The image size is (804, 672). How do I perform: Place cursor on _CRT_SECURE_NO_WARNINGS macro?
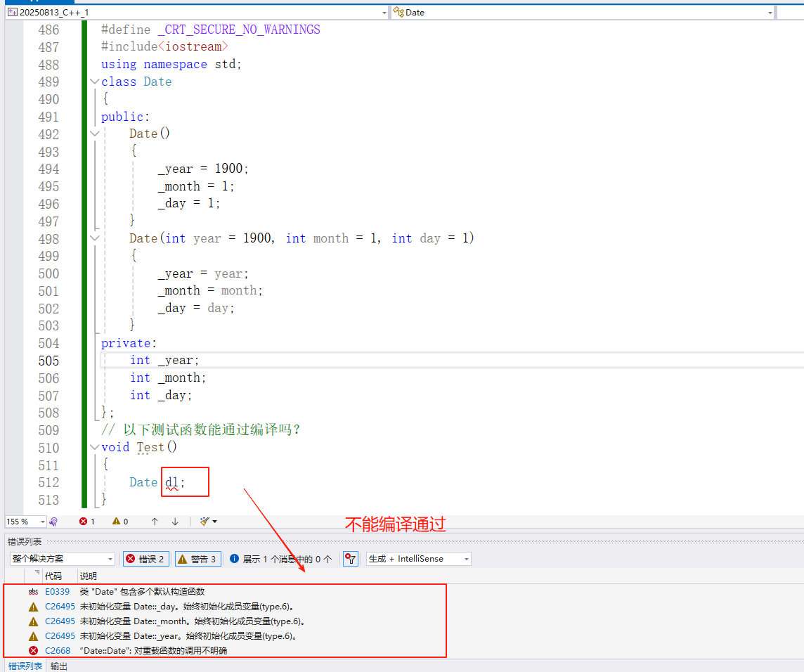pyautogui.click(x=239, y=30)
